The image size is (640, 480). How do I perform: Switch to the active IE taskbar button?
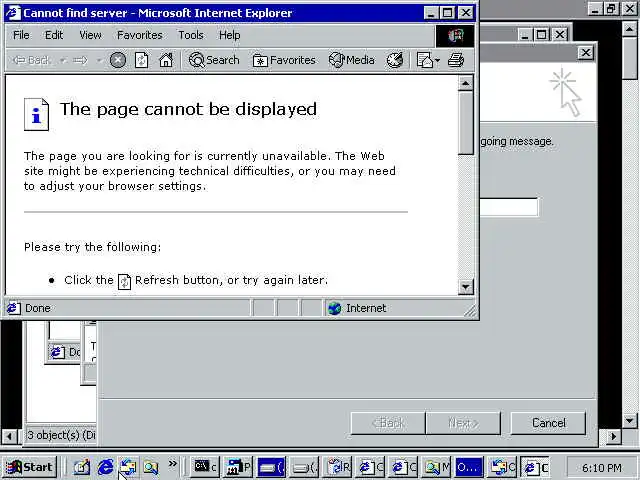pyautogui.click(x=535, y=467)
